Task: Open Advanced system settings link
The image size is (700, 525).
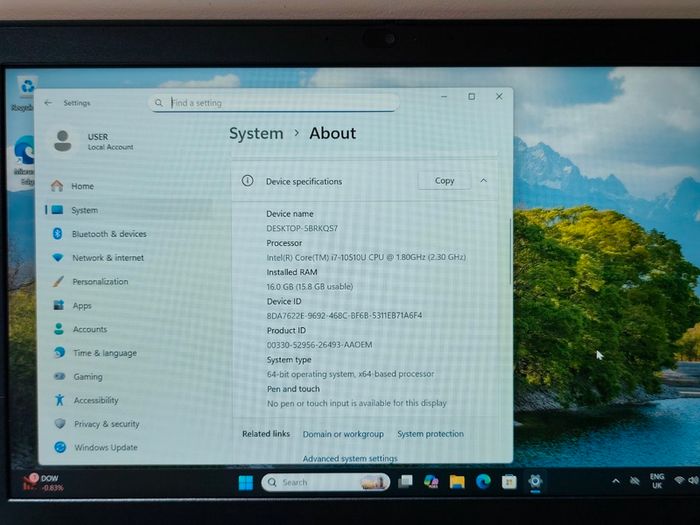Action: click(x=350, y=458)
